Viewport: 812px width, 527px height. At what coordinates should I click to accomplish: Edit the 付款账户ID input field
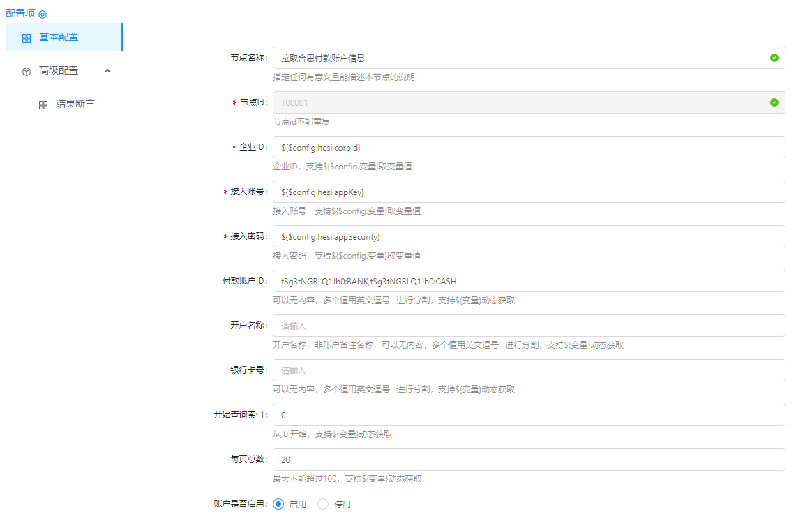click(528, 281)
